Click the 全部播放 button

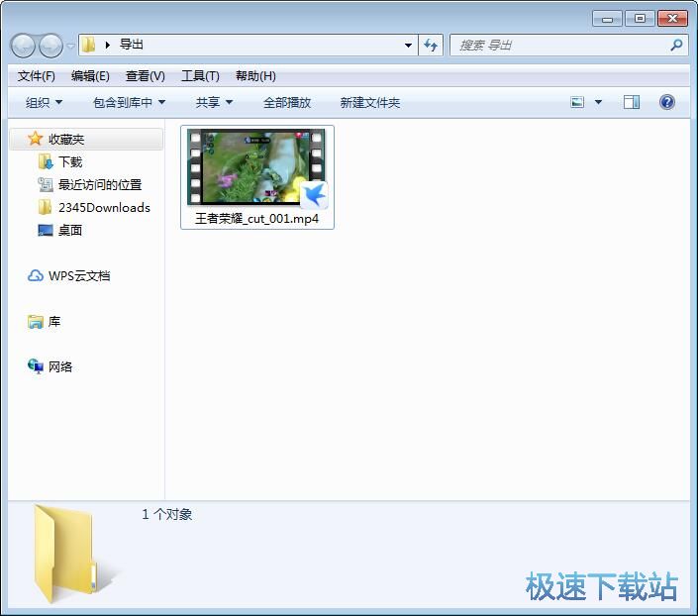click(x=287, y=103)
